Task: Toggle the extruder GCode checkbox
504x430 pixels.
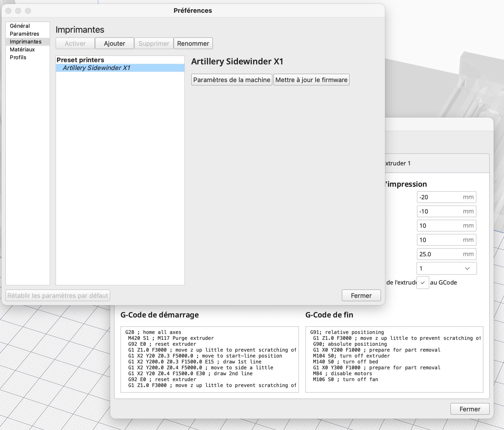Action: pos(423,283)
